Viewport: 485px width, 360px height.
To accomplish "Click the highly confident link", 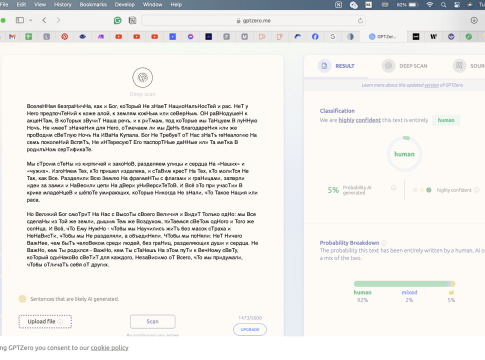I will (360, 120).
